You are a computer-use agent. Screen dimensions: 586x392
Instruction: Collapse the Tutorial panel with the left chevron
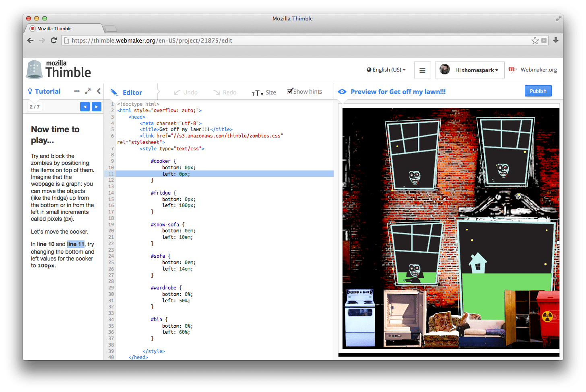(99, 91)
